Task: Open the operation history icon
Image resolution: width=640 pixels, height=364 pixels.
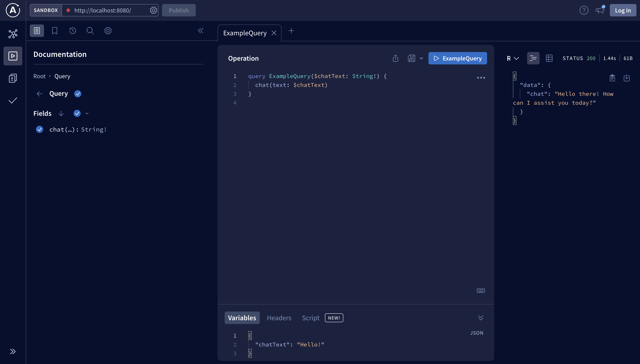Action: 72,31
